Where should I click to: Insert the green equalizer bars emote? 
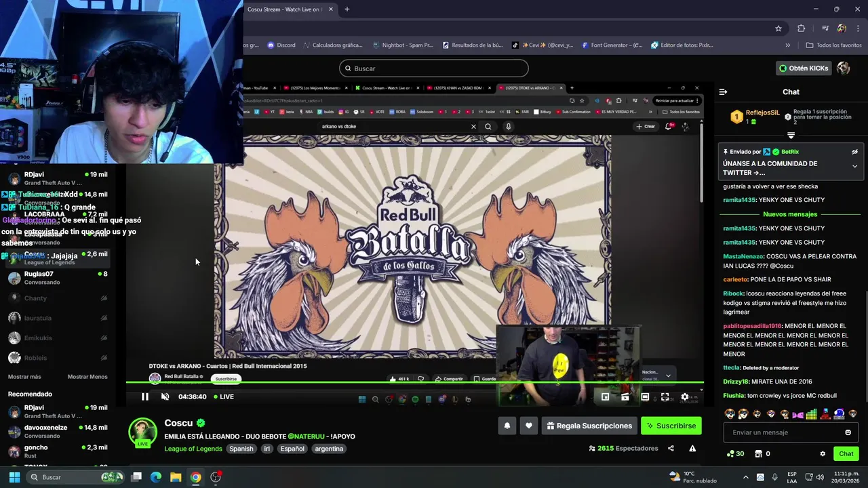(812, 413)
